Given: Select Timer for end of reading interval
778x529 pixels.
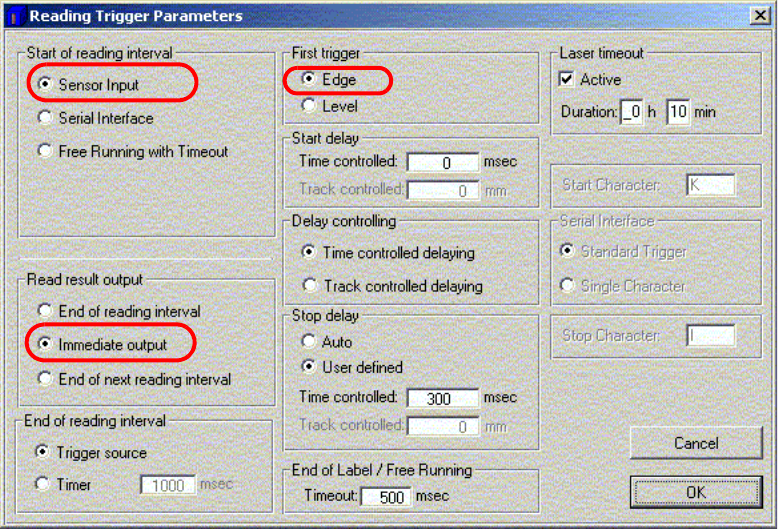Looking at the screenshot, I should pyautogui.click(x=43, y=485).
